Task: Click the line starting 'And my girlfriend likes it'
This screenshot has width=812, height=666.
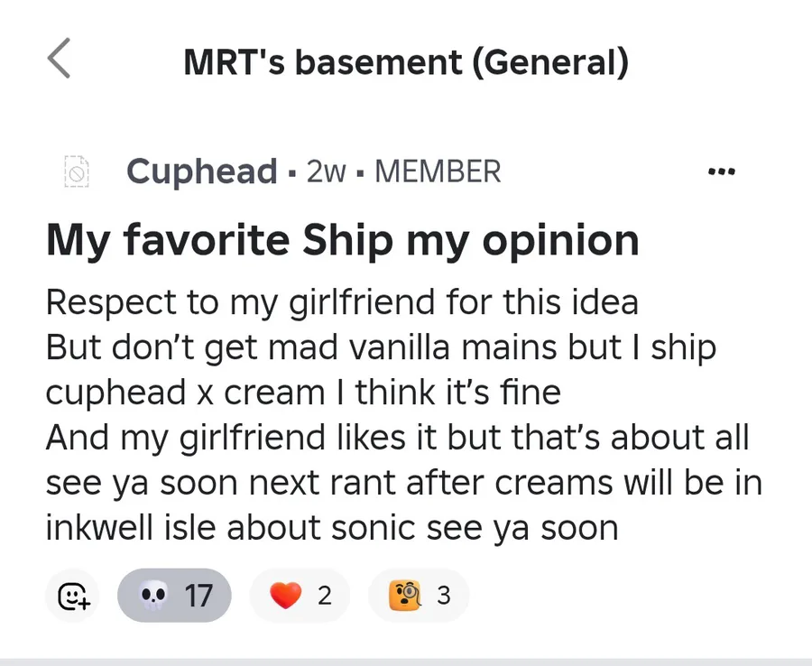Action: click(x=397, y=438)
